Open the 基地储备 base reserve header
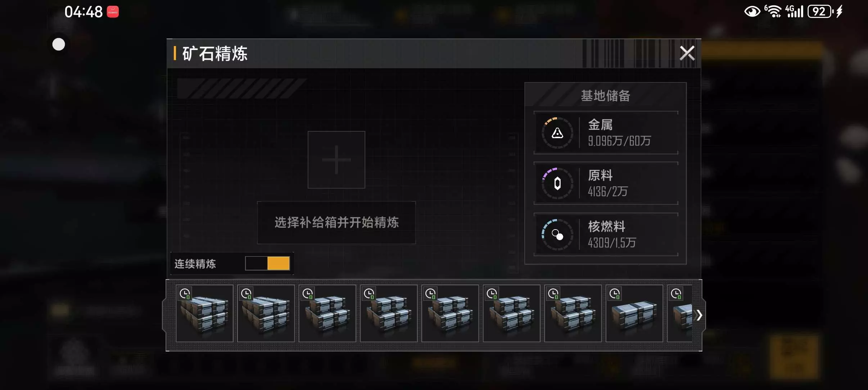The width and height of the screenshot is (868, 390). coord(605,95)
